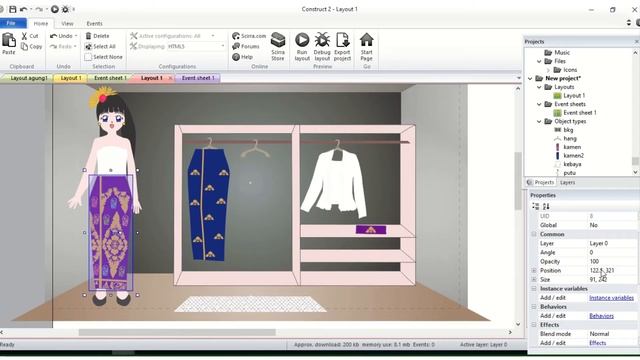
Task: Click the alphabetical sort icon in Properties
Action: (546, 207)
